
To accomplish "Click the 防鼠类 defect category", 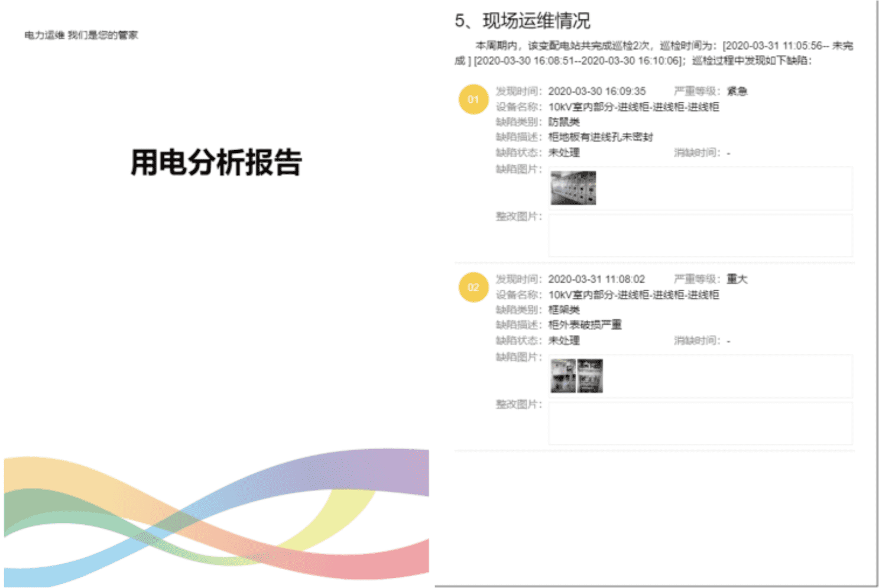I will pos(564,122).
